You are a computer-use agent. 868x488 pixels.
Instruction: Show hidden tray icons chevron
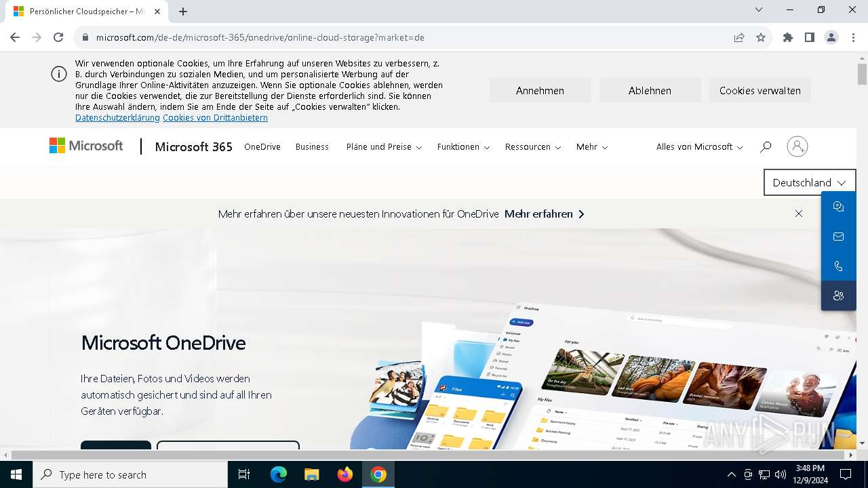[x=731, y=474]
